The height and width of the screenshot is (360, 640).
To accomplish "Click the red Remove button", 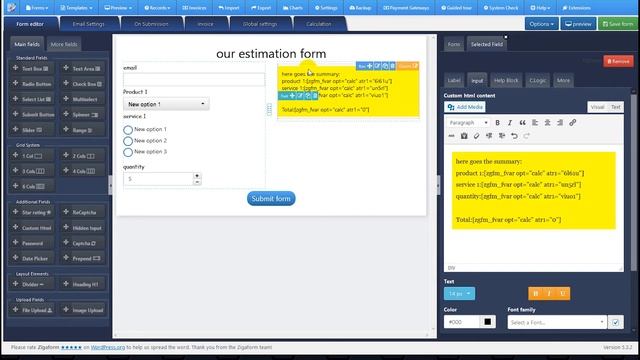I will point(618,61).
